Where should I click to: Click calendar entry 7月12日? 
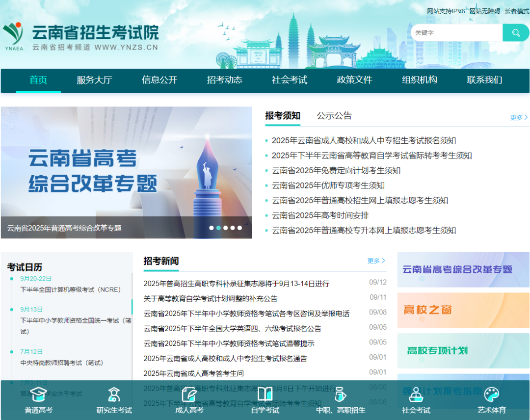click(31, 351)
